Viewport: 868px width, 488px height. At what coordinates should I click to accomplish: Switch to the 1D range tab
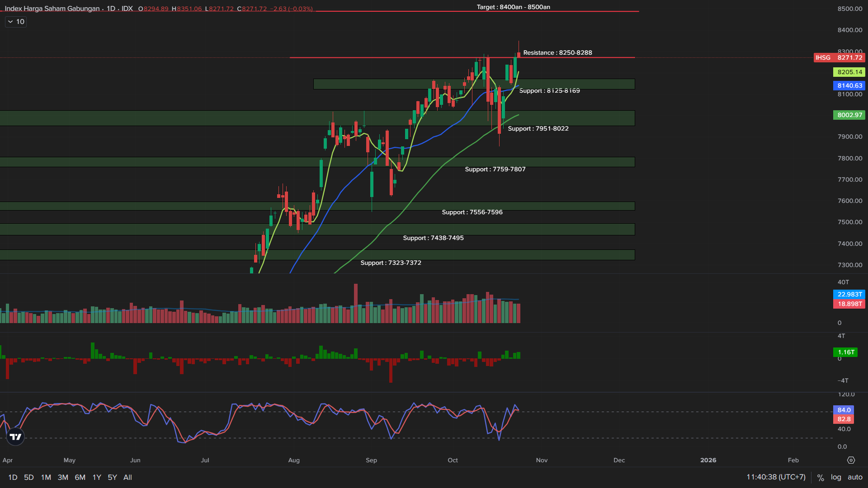(x=13, y=477)
